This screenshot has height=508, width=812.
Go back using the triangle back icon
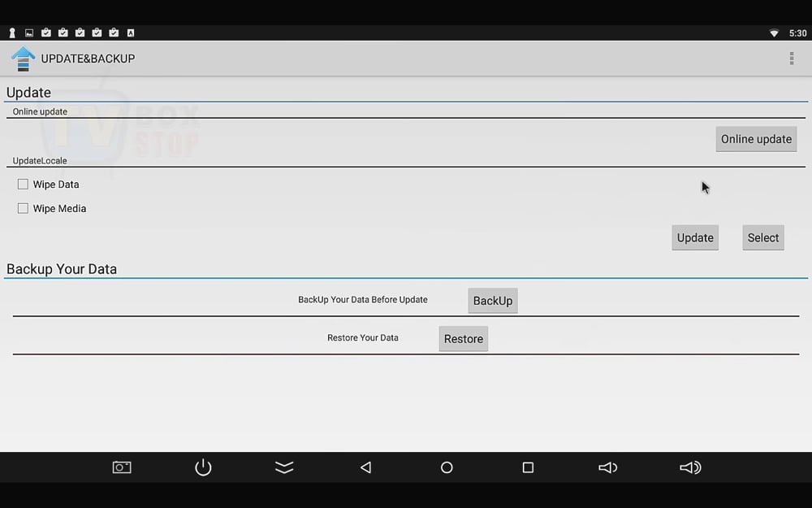(365, 467)
